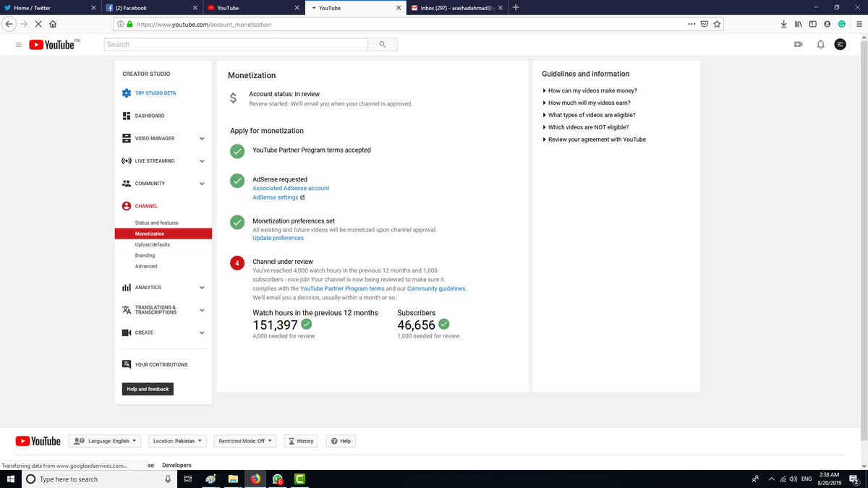Open a new browser tab with plus
Image resolution: width=868 pixels, height=488 pixels.
515,7
